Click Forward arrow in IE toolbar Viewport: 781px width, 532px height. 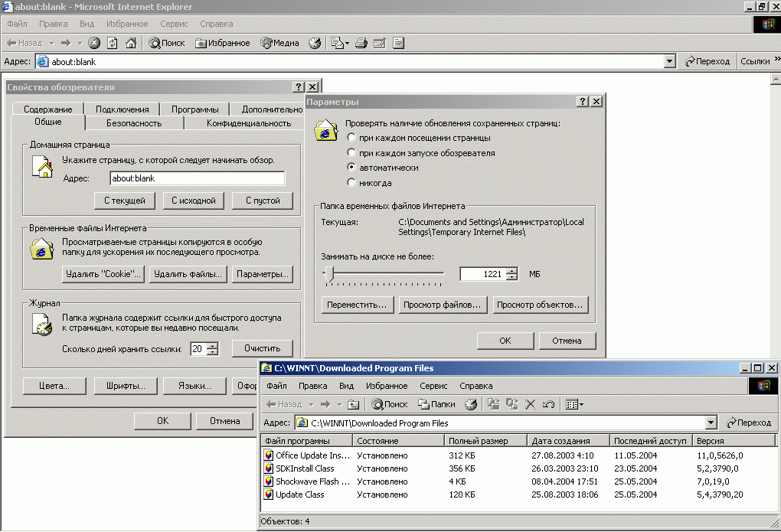pyautogui.click(x=66, y=43)
